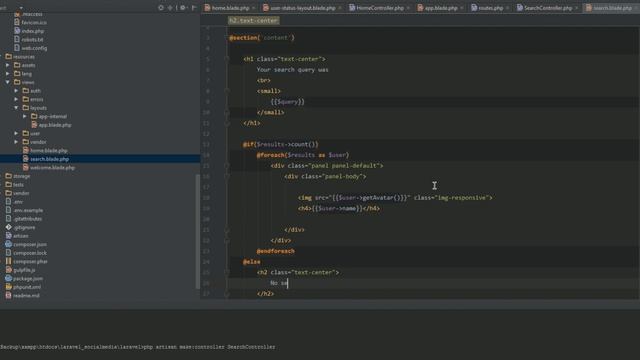Close the user-status-layout.blade.php tab

pos(340,8)
